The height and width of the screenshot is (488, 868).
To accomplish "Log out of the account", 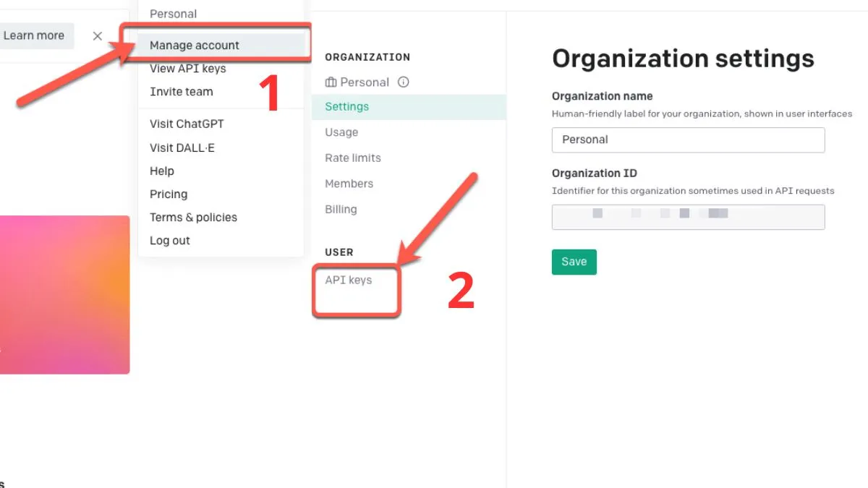I will [x=169, y=240].
